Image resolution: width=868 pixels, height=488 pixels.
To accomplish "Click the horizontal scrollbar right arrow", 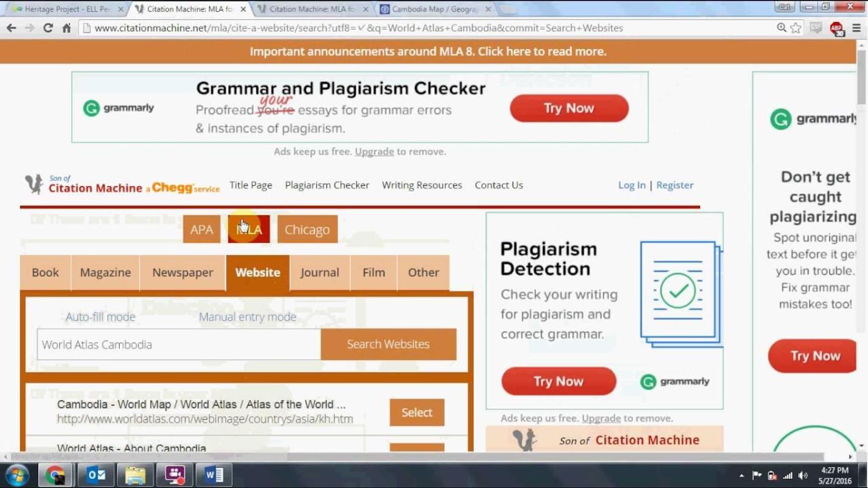I will click(x=851, y=456).
